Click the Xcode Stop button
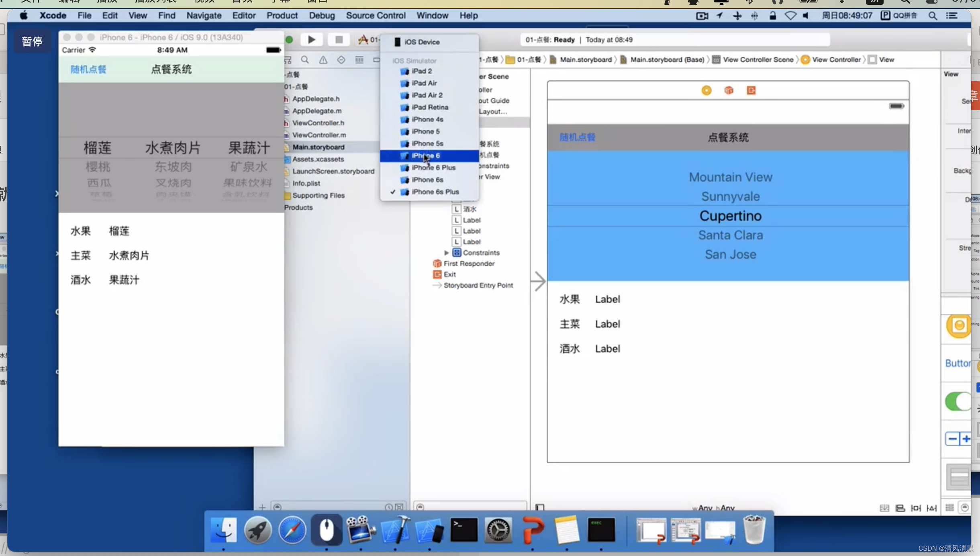The height and width of the screenshot is (556, 980). tap(339, 39)
